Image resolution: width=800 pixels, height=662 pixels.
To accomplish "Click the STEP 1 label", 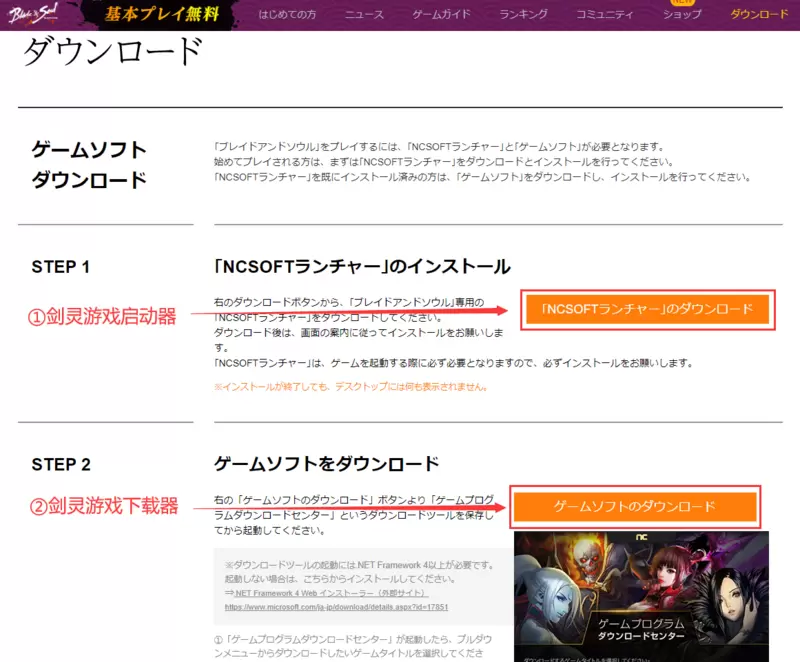I will (60, 267).
